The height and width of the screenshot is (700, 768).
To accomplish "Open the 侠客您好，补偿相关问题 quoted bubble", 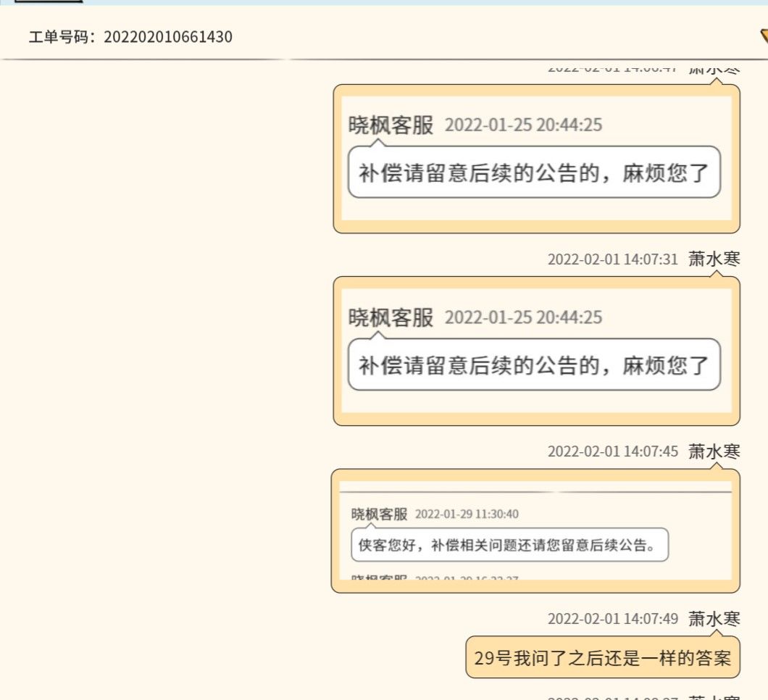I will (x=509, y=545).
